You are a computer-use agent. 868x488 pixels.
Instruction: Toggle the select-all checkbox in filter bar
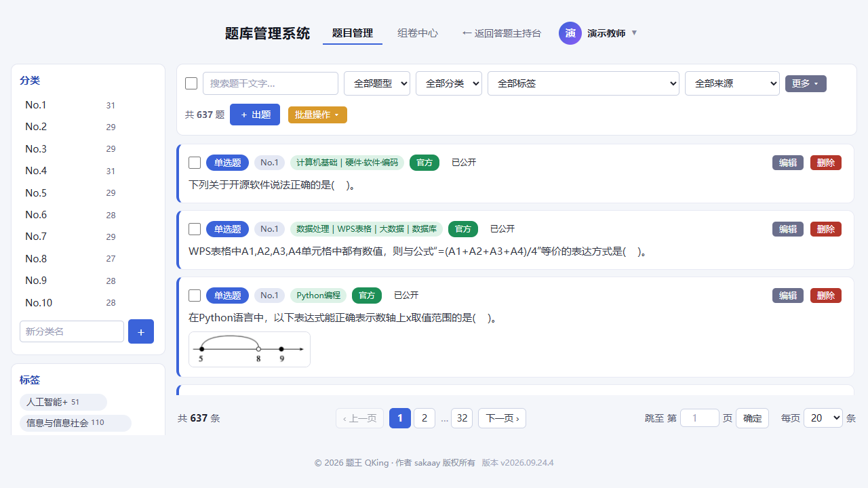click(x=191, y=83)
